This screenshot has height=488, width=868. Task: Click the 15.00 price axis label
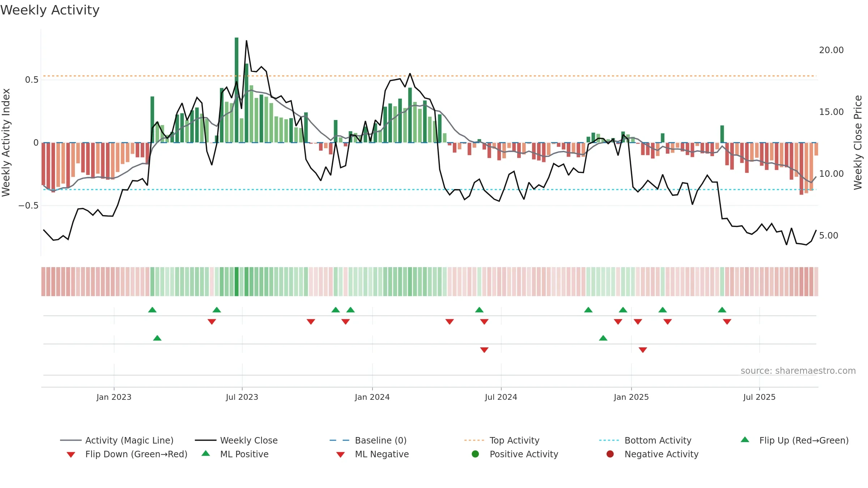click(831, 112)
